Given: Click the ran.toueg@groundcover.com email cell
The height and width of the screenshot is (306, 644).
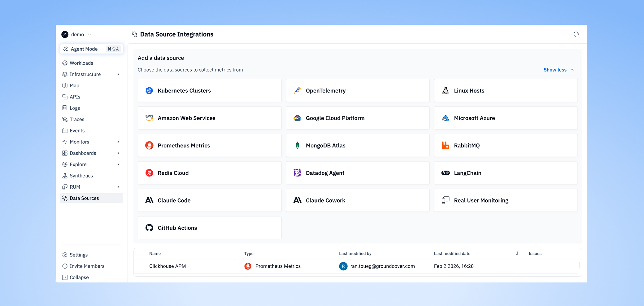Looking at the screenshot, I should point(382,266).
